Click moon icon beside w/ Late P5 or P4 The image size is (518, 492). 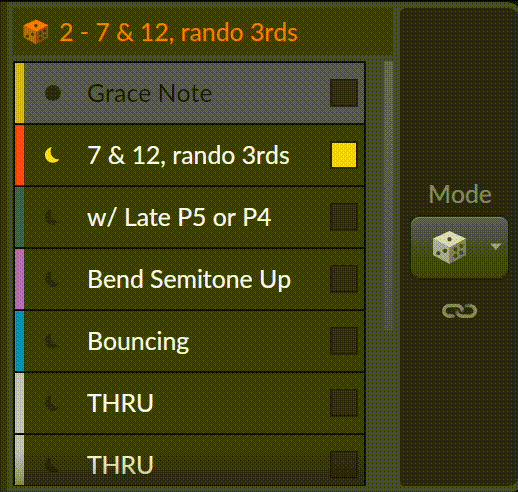(52, 217)
